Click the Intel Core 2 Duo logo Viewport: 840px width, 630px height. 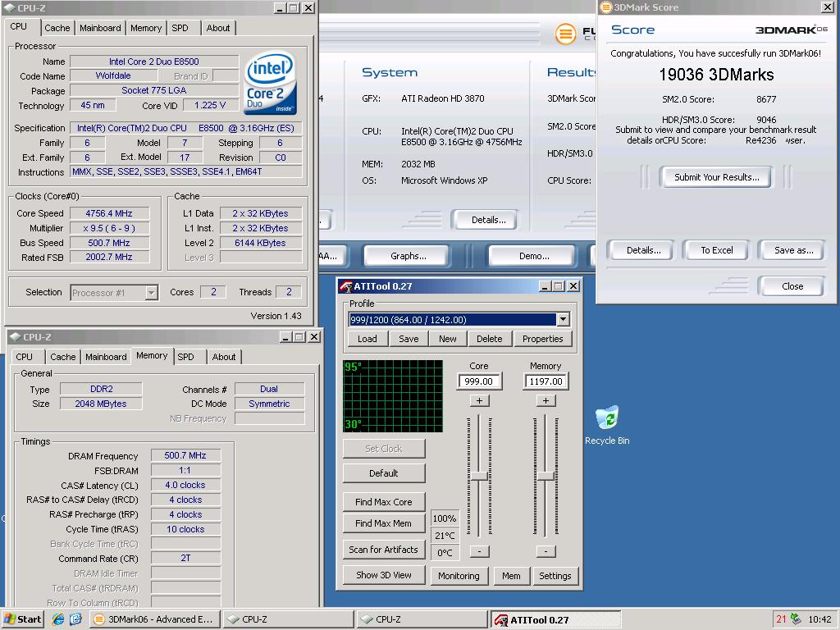click(x=271, y=83)
